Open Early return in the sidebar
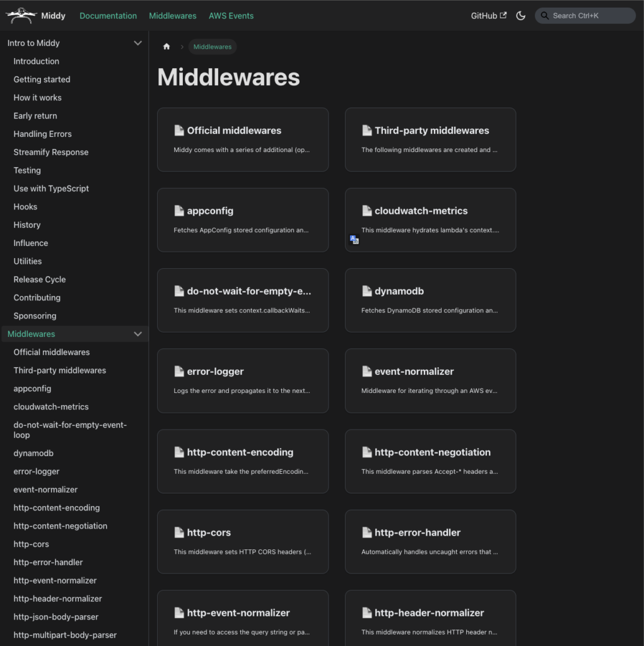Image resolution: width=644 pixels, height=646 pixels. click(x=35, y=116)
